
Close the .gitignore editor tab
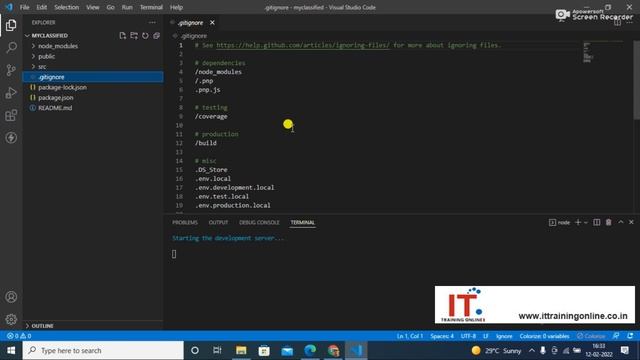[x=212, y=23]
